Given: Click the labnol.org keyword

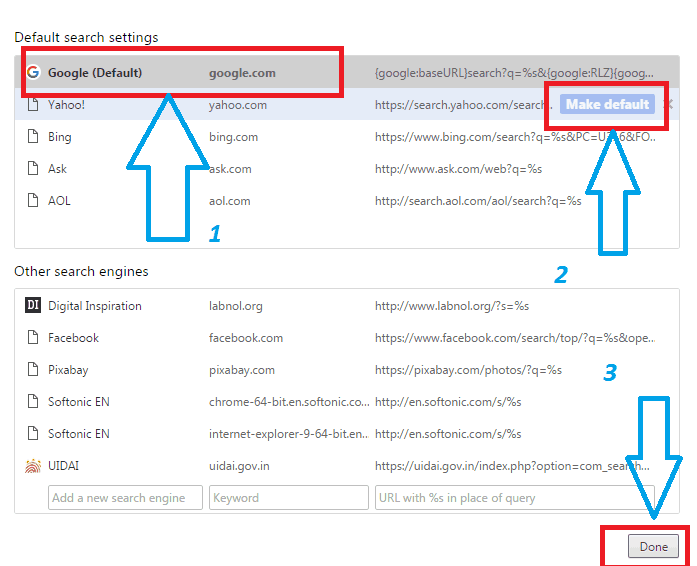Looking at the screenshot, I should pyautogui.click(x=236, y=306).
